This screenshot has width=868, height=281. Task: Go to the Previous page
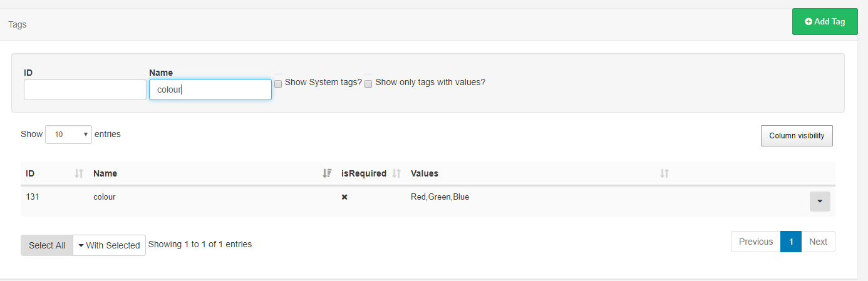[756, 242]
